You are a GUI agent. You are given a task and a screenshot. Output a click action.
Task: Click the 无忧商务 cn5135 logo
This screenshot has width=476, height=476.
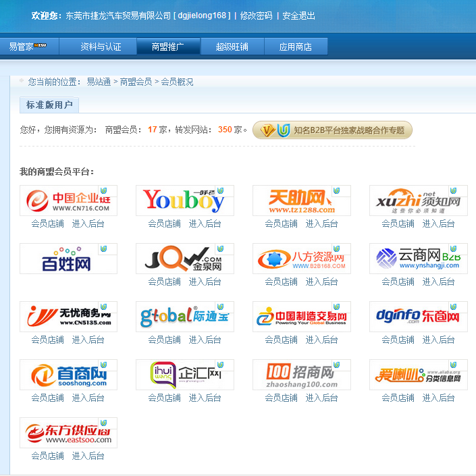68,317
